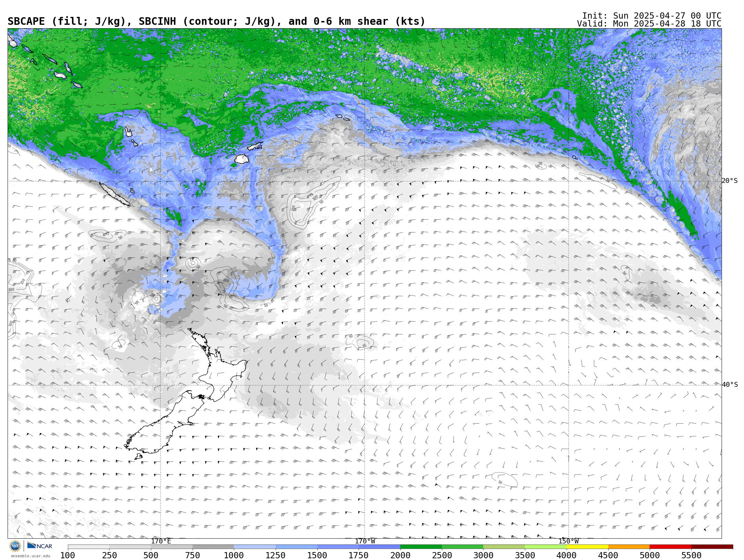Pick the 3500–4000 lime green colorbar segment
The width and height of the screenshot is (744, 560).
tap(546, 547)
